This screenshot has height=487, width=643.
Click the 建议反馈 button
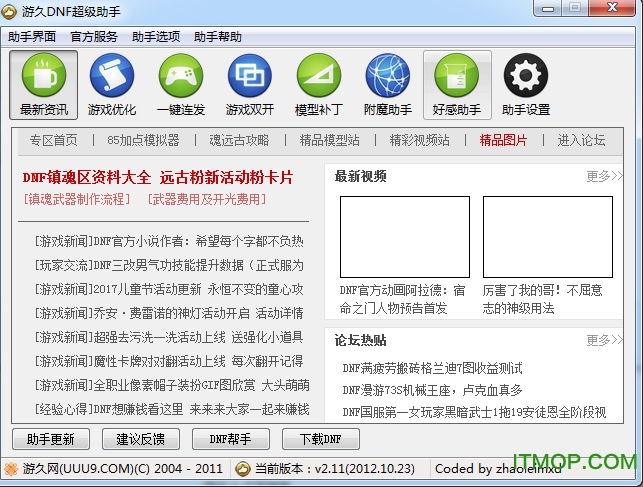(141, 439)
